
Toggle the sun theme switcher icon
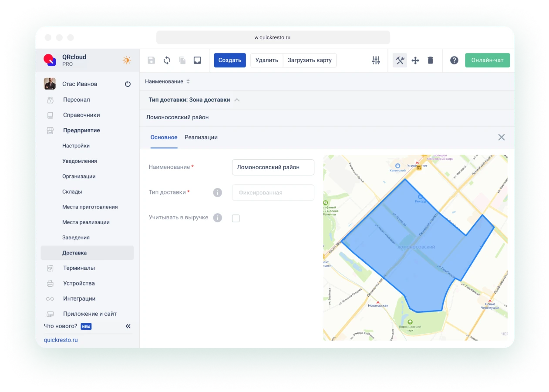(x=126, y=60)
